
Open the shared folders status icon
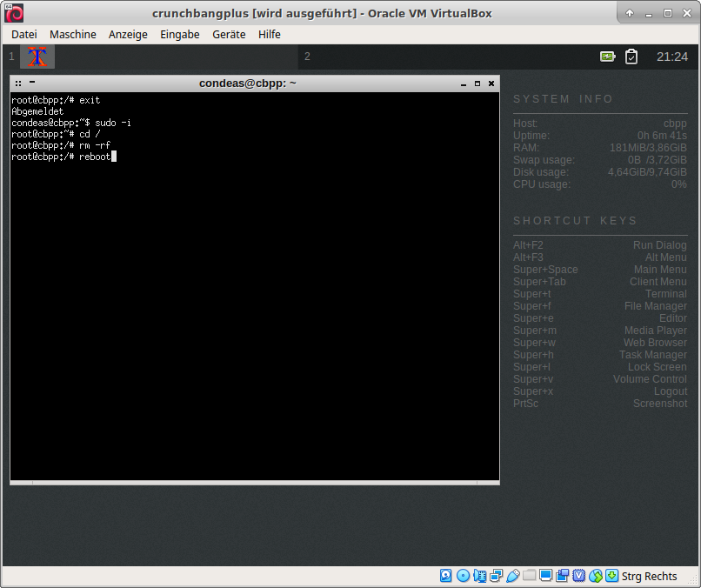coord(529,576)
